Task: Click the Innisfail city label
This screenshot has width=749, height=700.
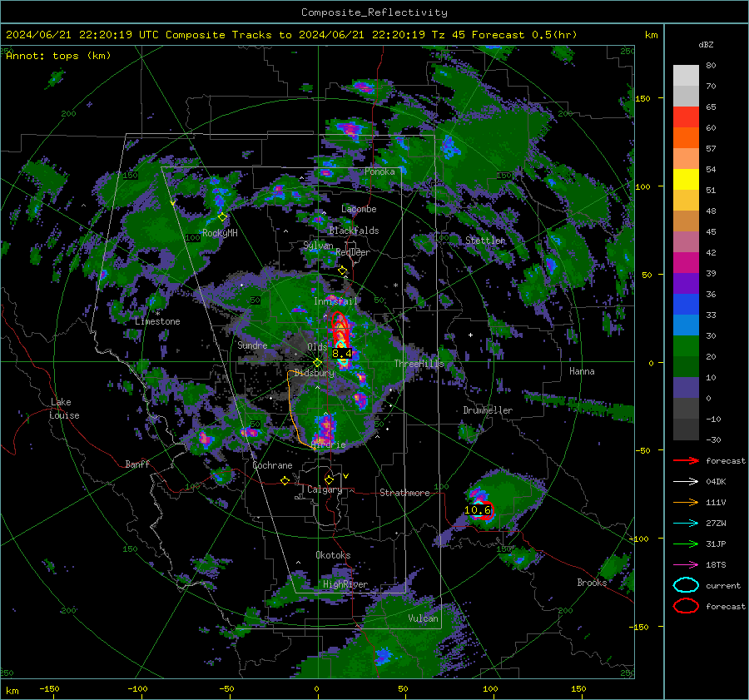Action: tap(336, 301)
